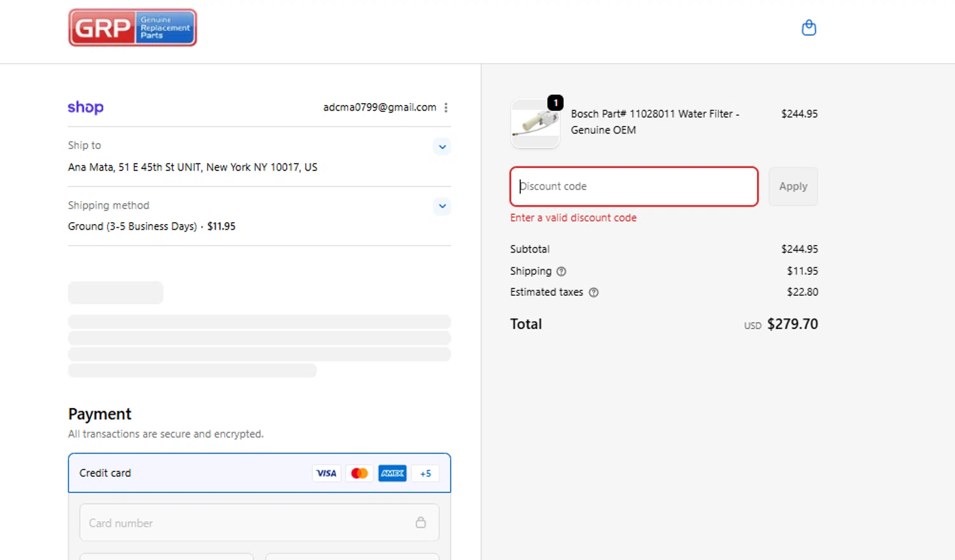Screen dimensions: 955x560
Task: Click the Enter a valid discount code message
Action: click(573, 218)
